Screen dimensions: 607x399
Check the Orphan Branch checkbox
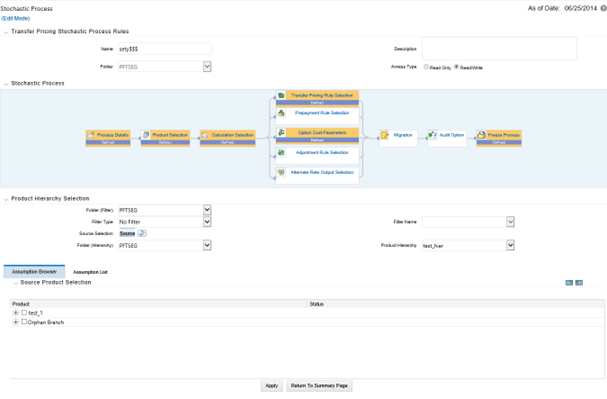click(24, 322)
